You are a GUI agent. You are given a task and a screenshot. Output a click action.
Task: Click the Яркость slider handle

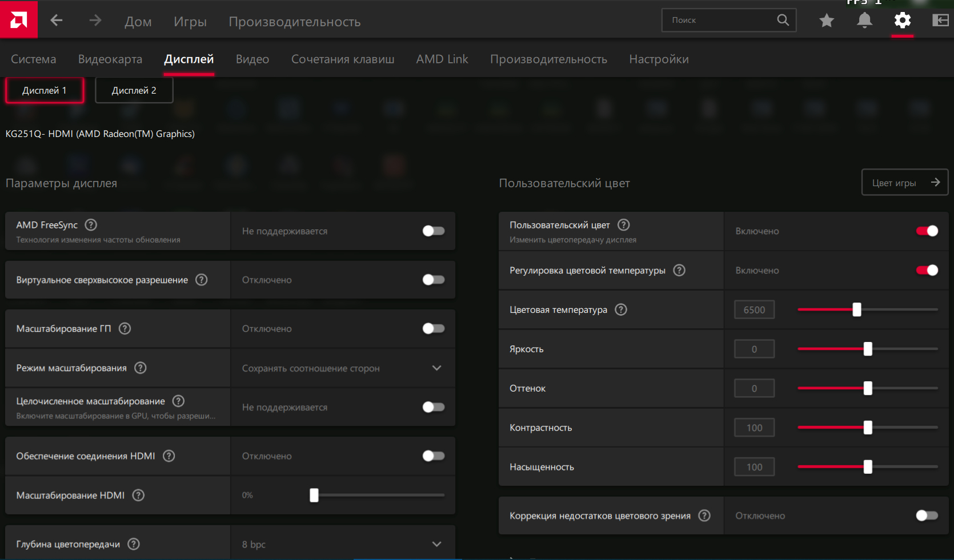(868, 349)
